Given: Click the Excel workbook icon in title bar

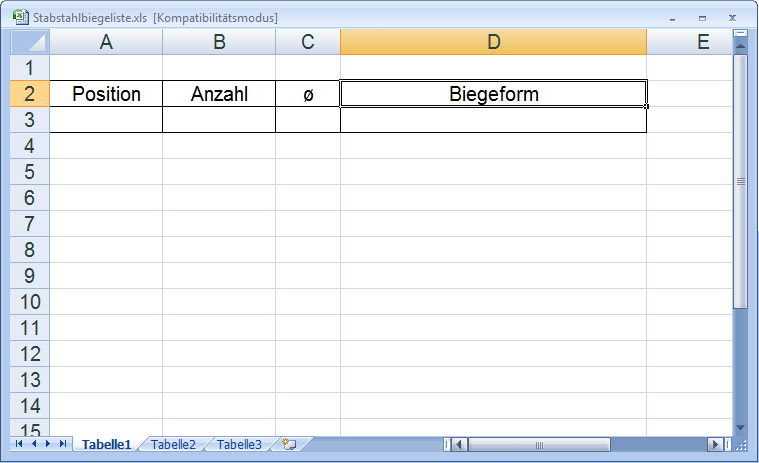Looking at the screenshot, I should point(20,17).
